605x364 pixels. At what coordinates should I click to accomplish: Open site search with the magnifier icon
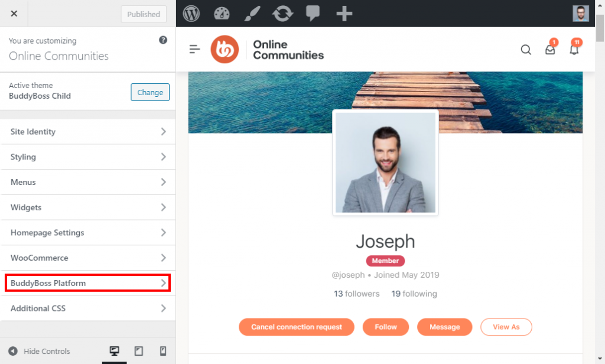click(526, 50)
